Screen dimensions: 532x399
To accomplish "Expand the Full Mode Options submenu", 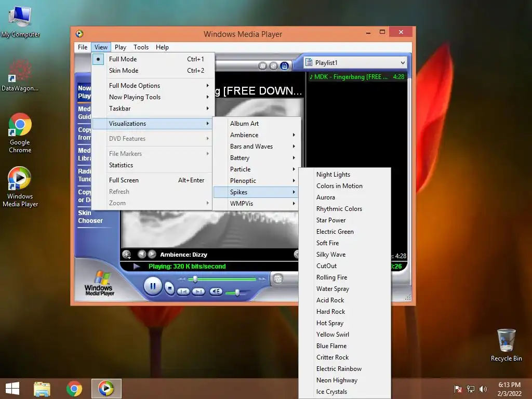I will coord(153,86).
